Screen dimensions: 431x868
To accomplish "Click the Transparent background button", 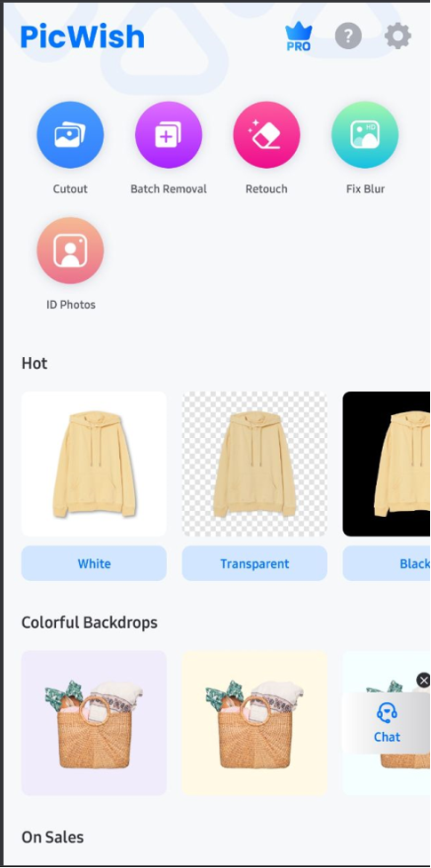I will [x=255, y=563].
